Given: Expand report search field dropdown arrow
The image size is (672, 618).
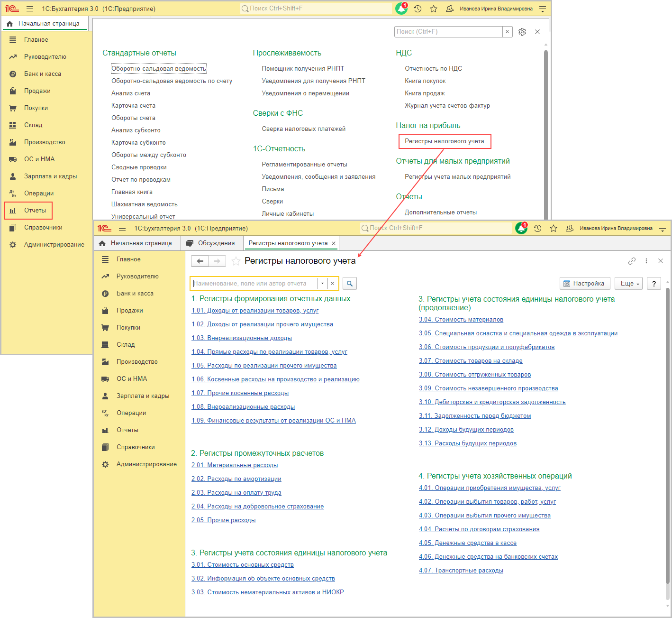Looking at the screenshot, I should tap(322, 283).
